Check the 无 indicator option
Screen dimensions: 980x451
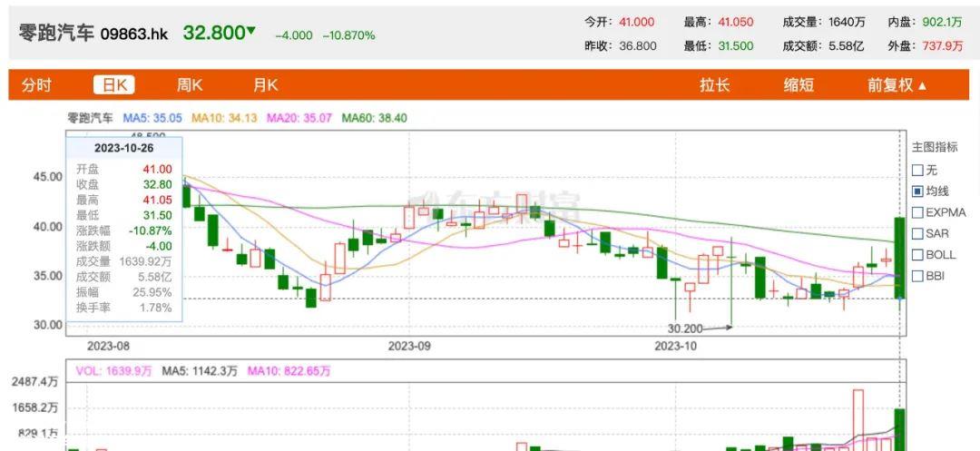[x=917, y=170]
